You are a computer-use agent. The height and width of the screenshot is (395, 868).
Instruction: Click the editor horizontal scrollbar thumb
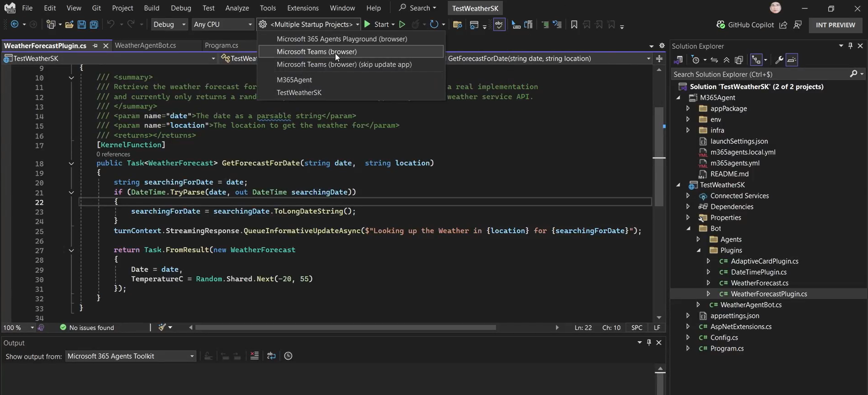[x=345, y=328]
